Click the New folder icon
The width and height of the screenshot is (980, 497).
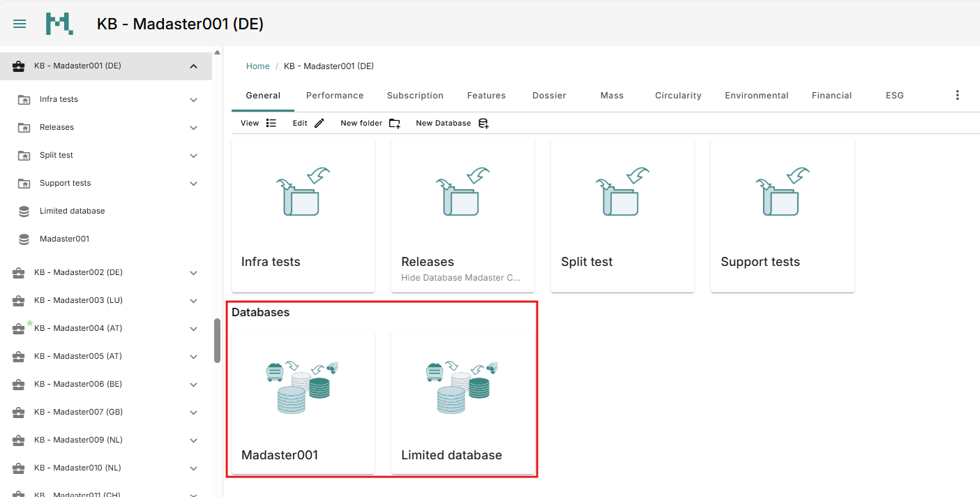[394, 122]
